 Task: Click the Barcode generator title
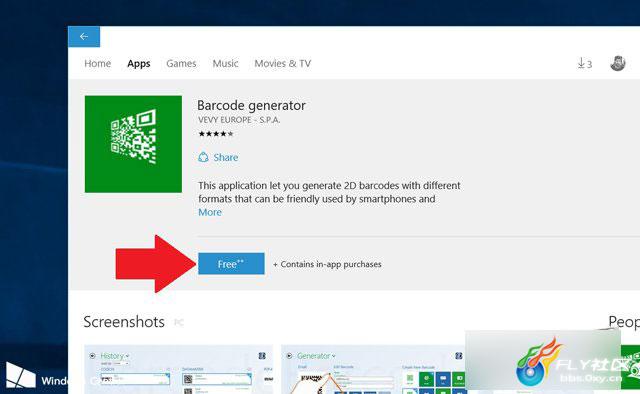(x=251, y=106)
